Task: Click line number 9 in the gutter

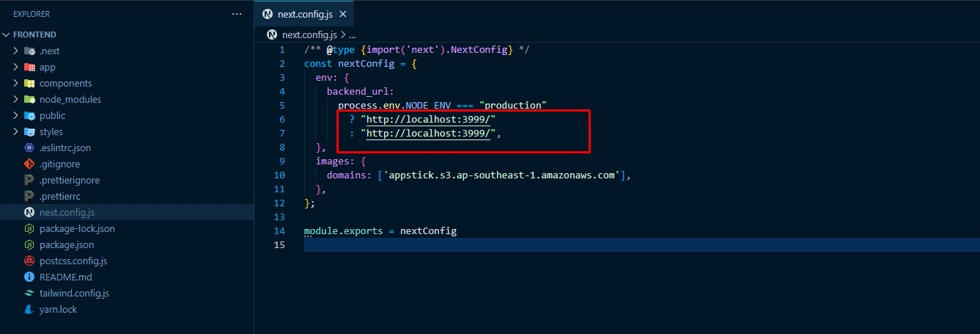Action: [x=282, y=161]
